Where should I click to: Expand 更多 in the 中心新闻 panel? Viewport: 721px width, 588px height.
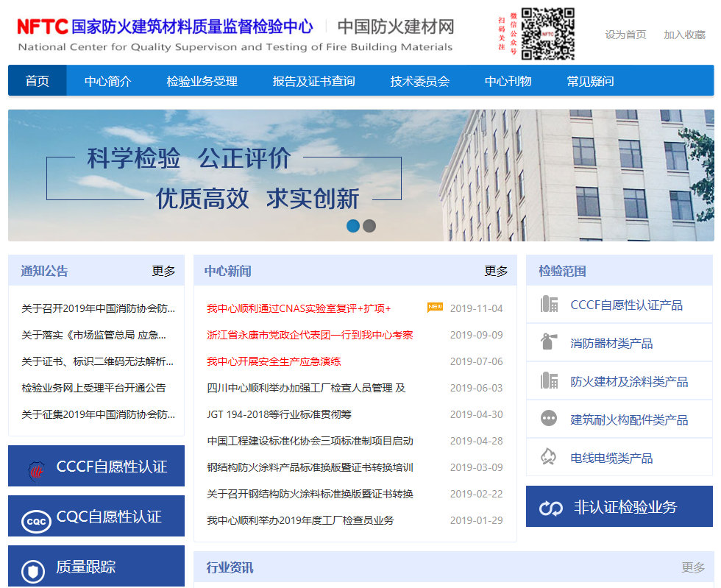(x=496, y=271)
